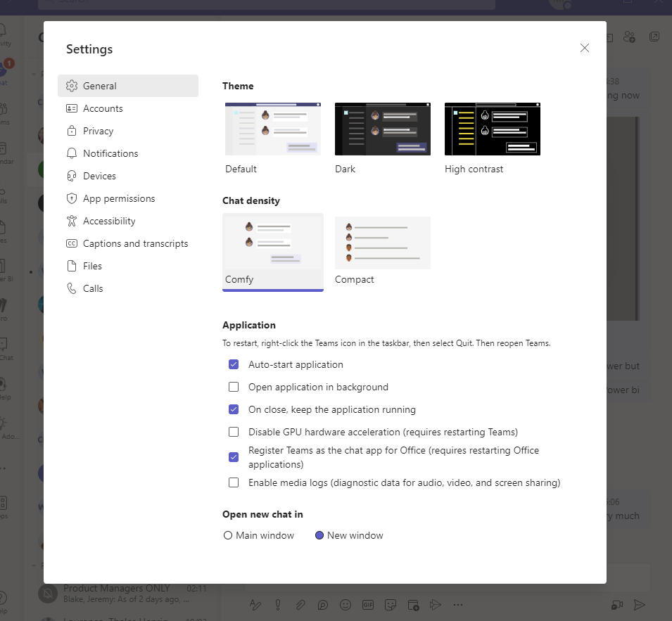
Task: Open more compose options ellipsis
Action: coord(458,605)
